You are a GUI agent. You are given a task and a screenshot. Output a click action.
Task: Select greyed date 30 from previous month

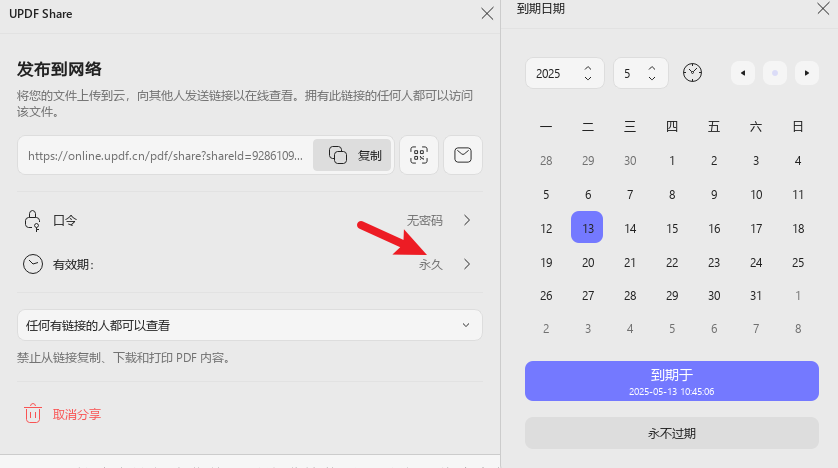coord(630,161)
